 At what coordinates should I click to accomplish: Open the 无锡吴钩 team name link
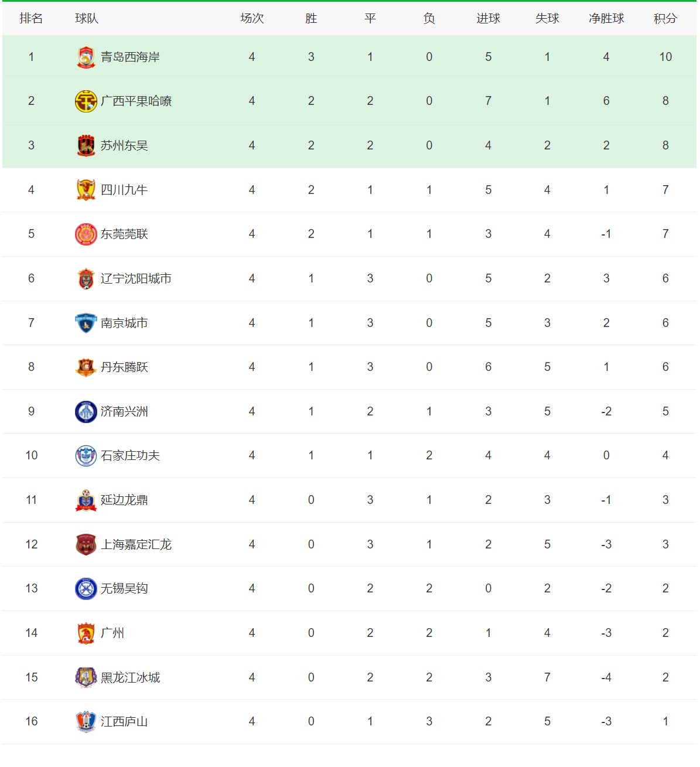(x=124, y=588)
